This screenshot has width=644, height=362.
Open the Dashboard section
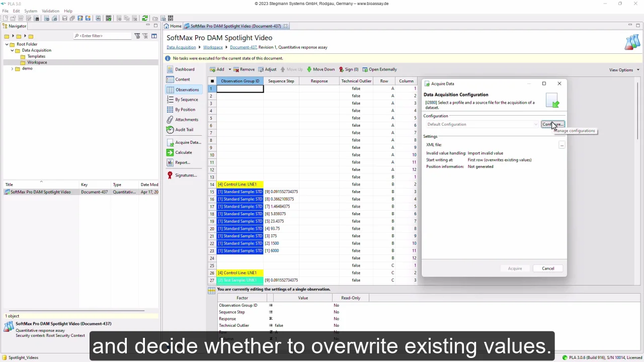181,69
